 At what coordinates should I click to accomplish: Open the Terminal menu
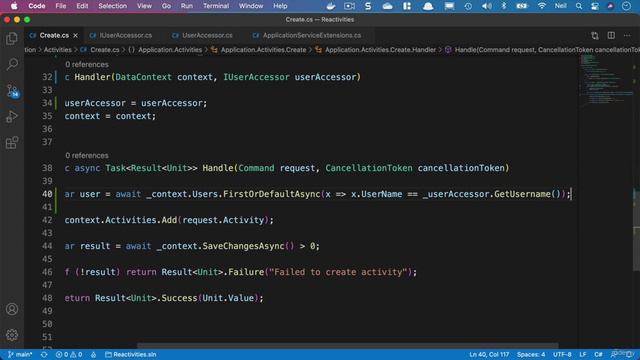pyautogui.click(x=216, y=6)
